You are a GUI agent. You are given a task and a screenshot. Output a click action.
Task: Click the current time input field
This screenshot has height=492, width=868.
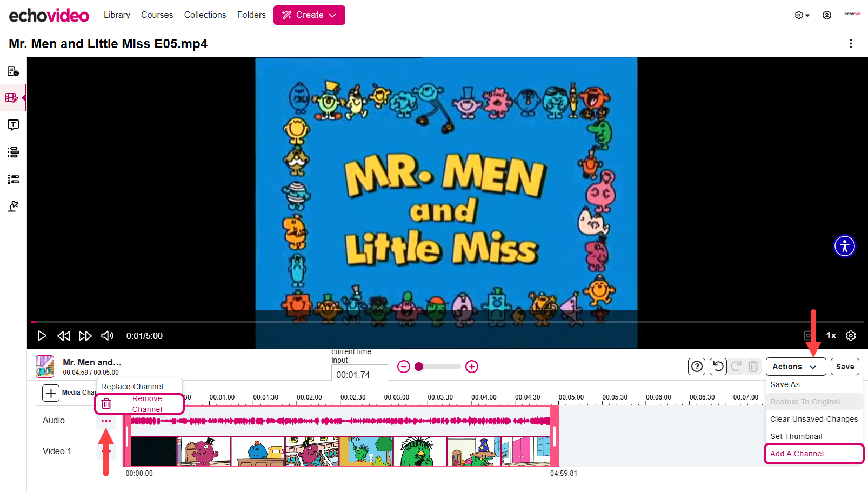coord(359,374)
